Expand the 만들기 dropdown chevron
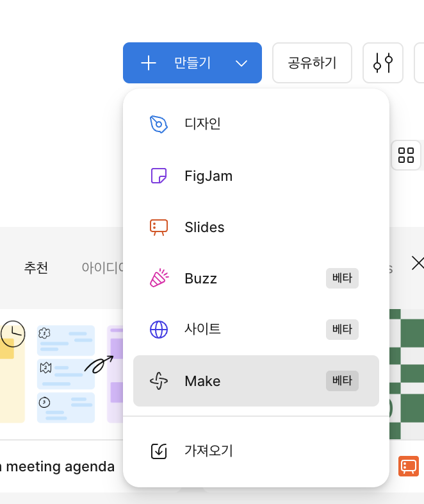Viewport: 424px width, 504px height. point(241,63)
